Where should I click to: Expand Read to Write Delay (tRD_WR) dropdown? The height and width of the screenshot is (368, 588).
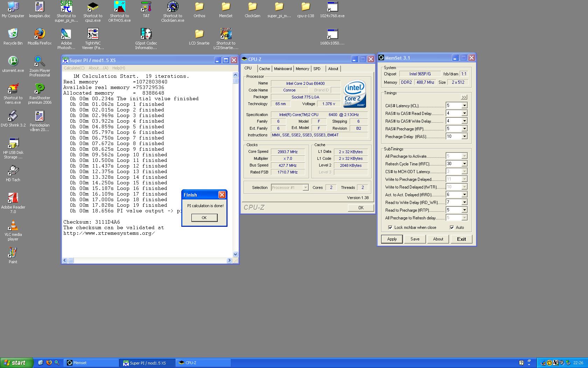[464, 202]
